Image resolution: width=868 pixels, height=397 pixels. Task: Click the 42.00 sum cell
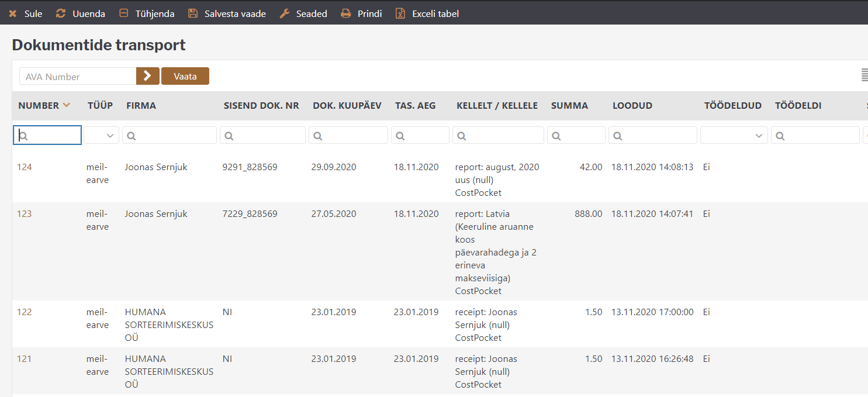591,167
